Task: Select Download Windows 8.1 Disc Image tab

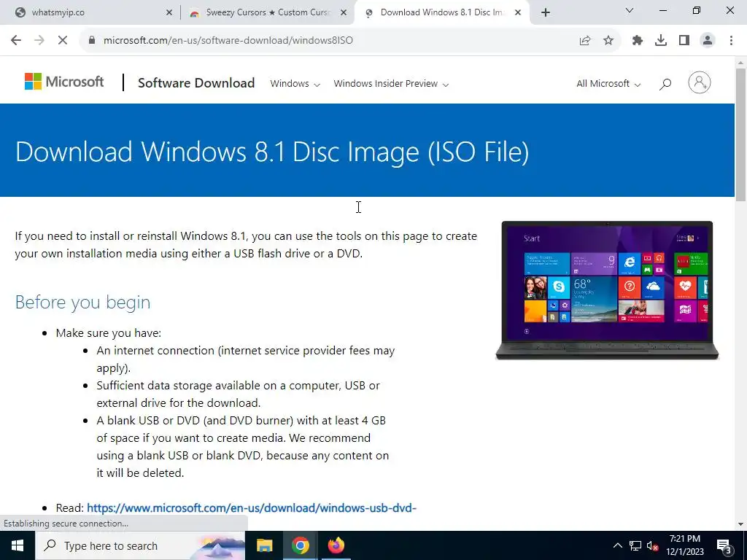Action: [441, 12]
